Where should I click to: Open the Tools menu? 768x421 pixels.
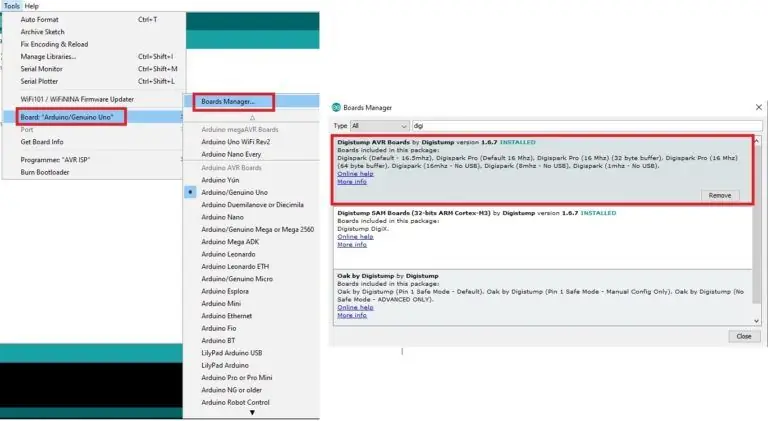11,6
